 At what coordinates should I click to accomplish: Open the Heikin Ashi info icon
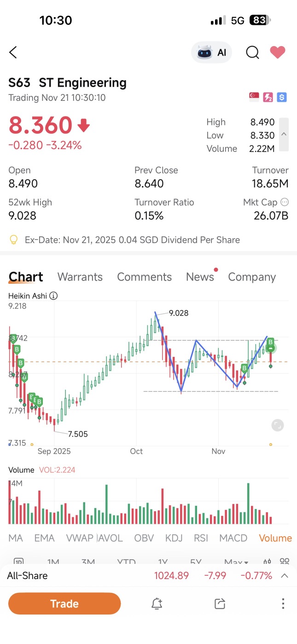(53, 296)
